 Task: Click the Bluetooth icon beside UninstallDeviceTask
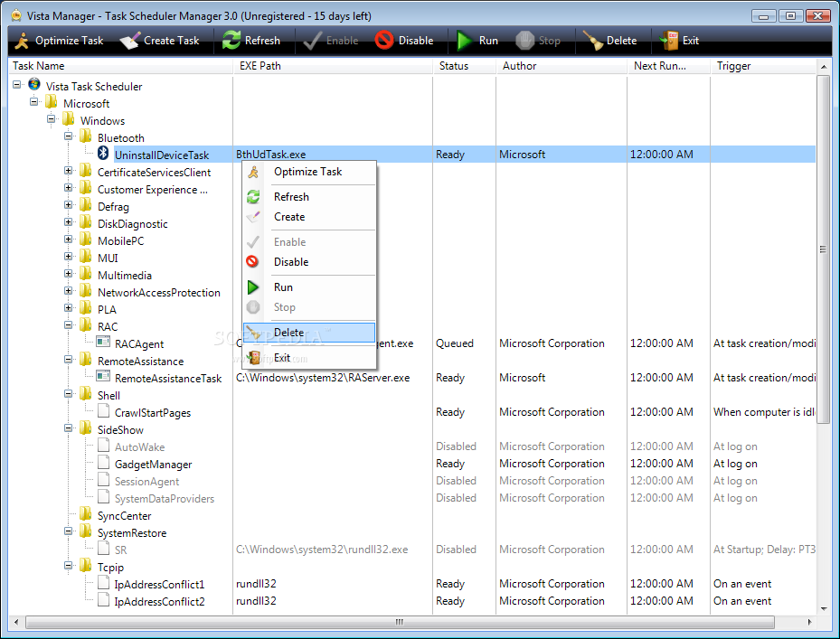(x=103, y=153)
